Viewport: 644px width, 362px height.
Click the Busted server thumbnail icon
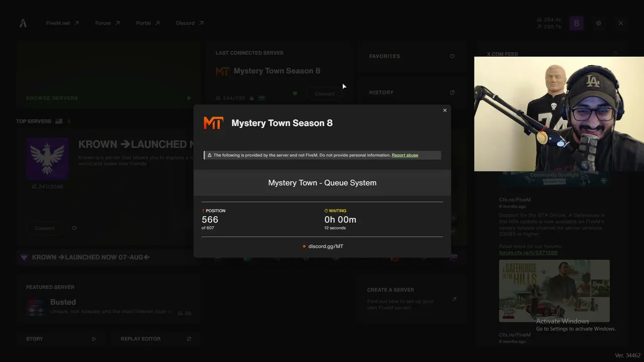pyautogui.click(x=36, y=307)
